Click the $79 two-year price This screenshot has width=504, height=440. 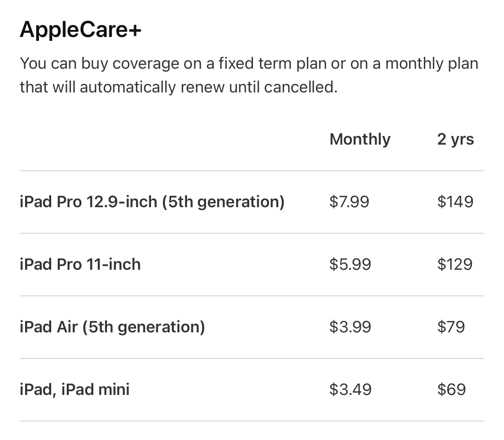[451, 327]
